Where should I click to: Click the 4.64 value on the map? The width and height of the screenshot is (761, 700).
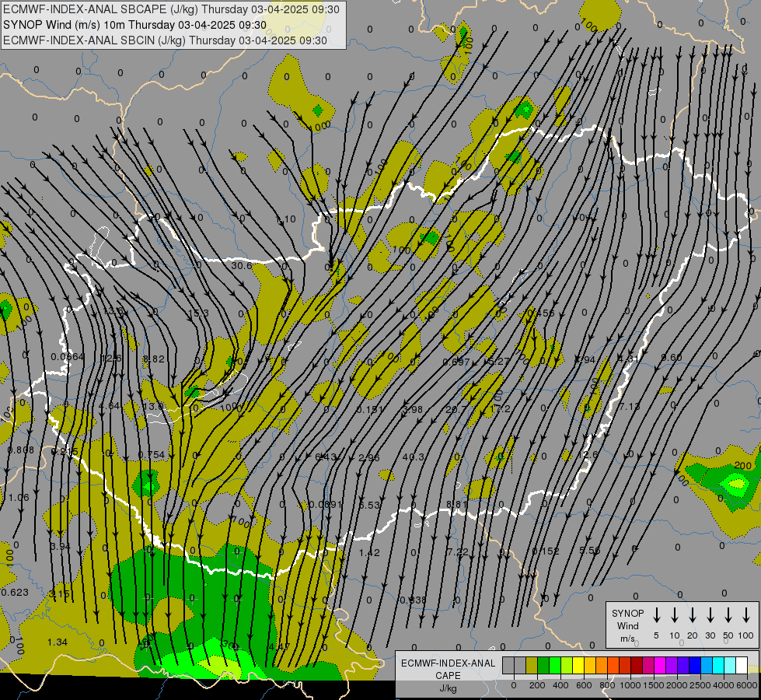[x=109, y=406]
